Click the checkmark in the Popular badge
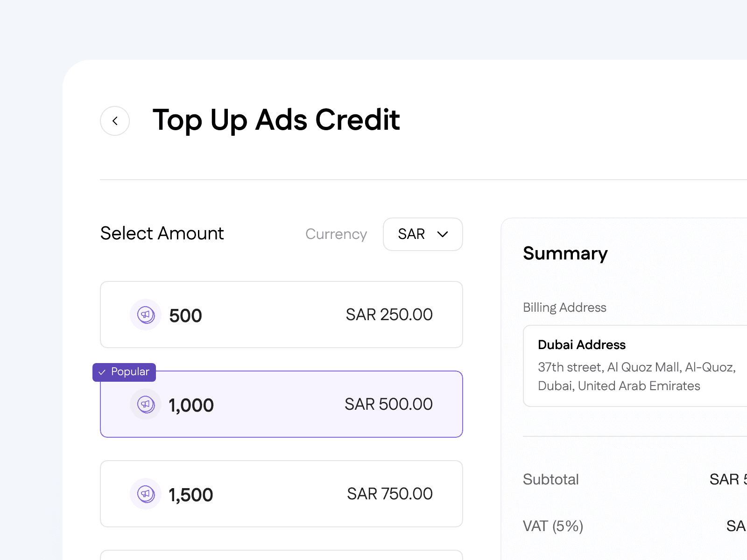 102,372
